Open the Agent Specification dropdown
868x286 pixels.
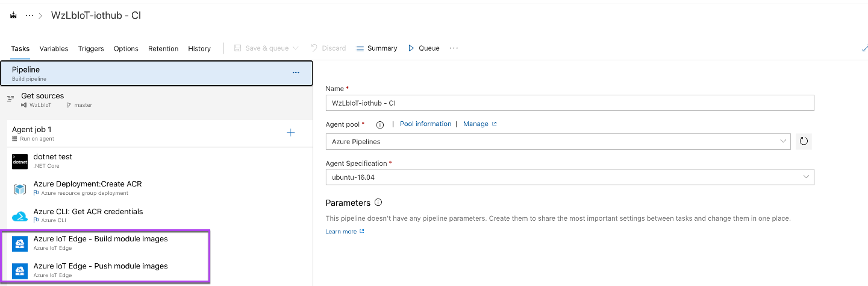pos(570,177)
